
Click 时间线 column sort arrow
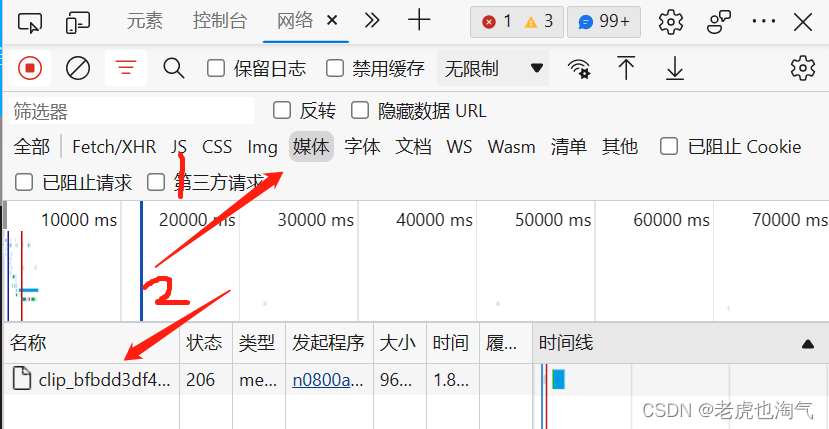pyautogui.click(x=807, y=344)
